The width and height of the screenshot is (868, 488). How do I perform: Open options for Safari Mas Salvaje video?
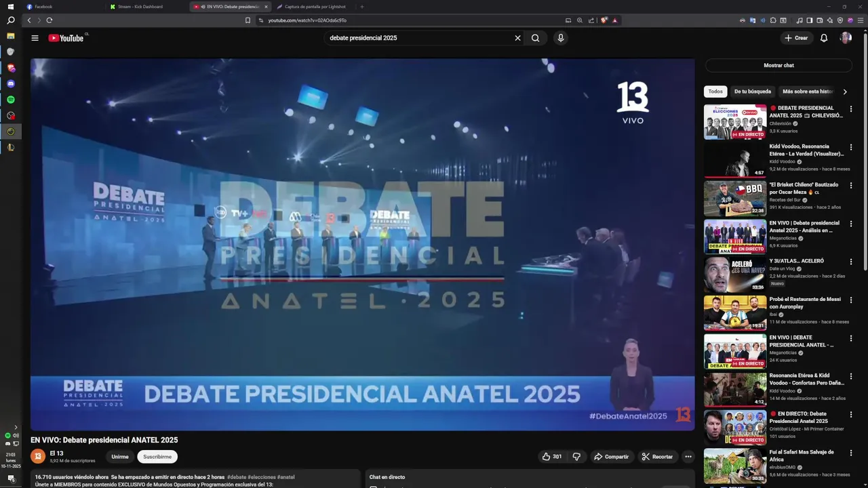coord(851,452)
